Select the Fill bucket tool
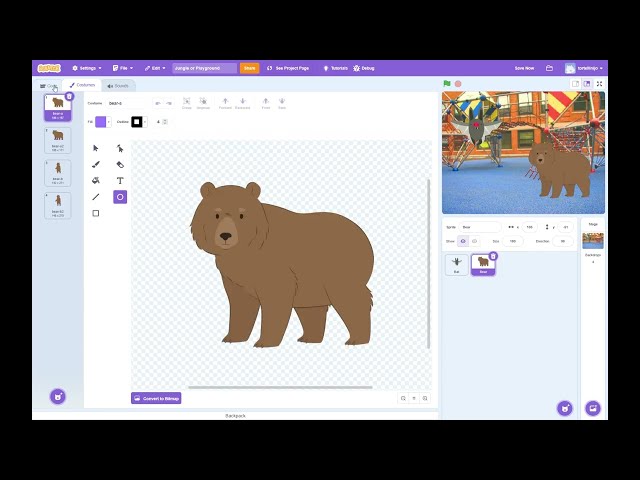This screenshot has width=640, height=480. 96,181
